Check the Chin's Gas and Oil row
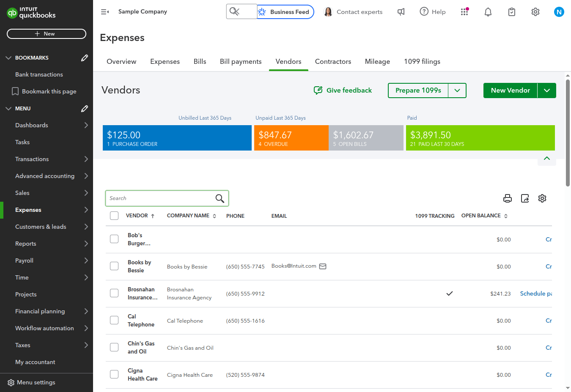 click(x=114, y=347)
